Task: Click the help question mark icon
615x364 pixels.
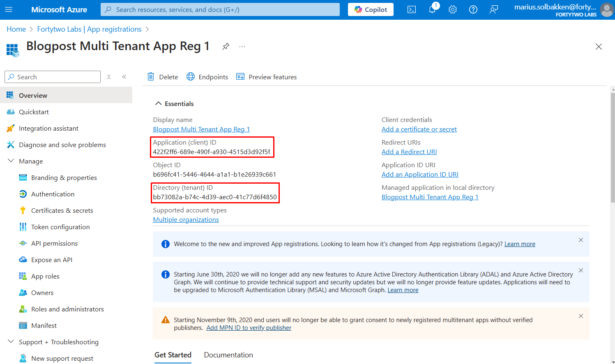Action: [473, 9]
